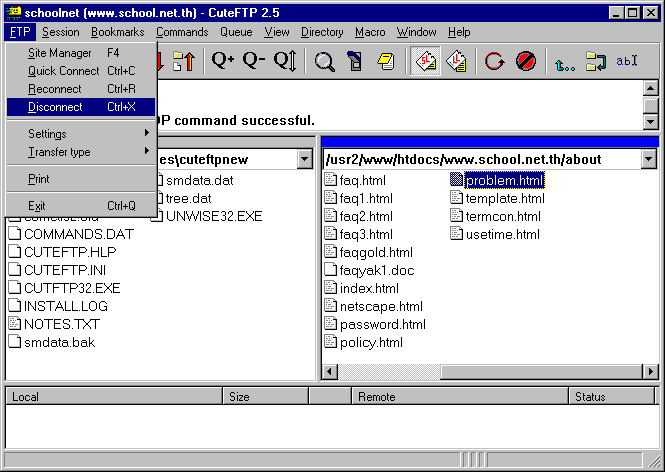
Task: Select file icon of usetime.html
Action: pos(456,234)
